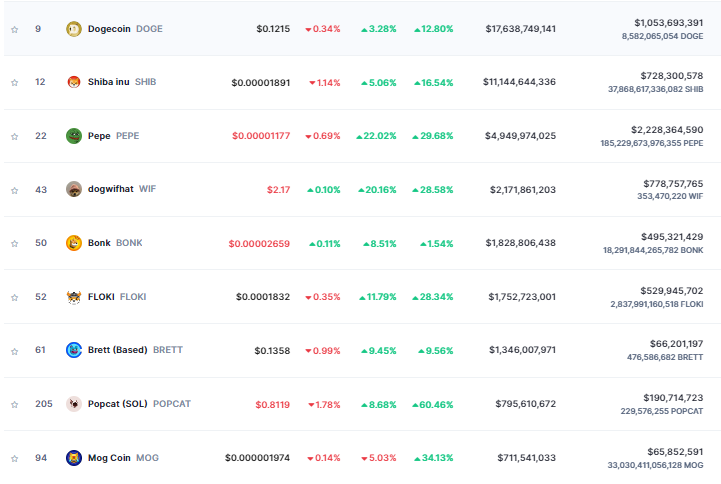The height and width of the screenshot is (484, 721).
Task: Click the Bonk coin logo
Action: [x=74, y=243]
